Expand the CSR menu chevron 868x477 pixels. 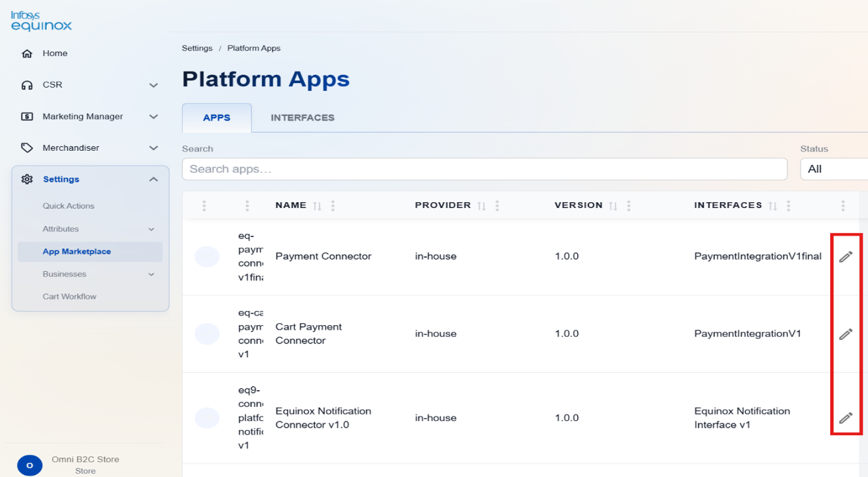coord(154,85)
